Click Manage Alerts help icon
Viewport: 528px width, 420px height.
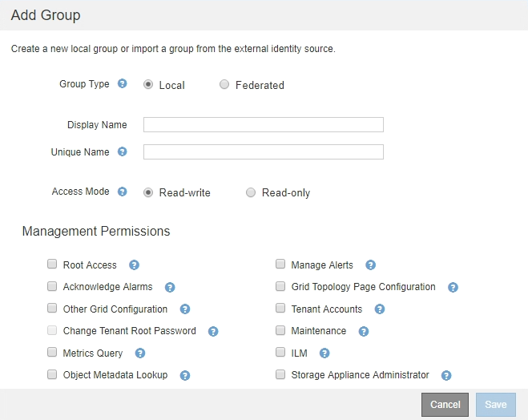370,265
